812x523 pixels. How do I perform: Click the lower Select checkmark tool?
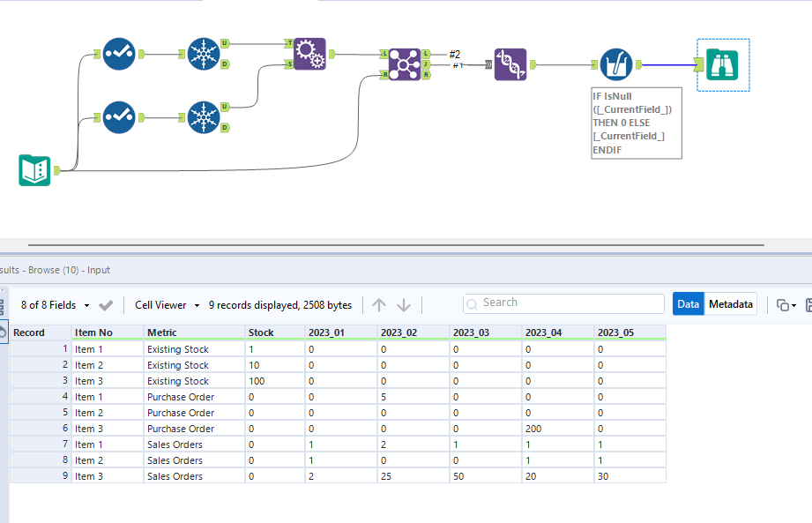tap(119, 117)
